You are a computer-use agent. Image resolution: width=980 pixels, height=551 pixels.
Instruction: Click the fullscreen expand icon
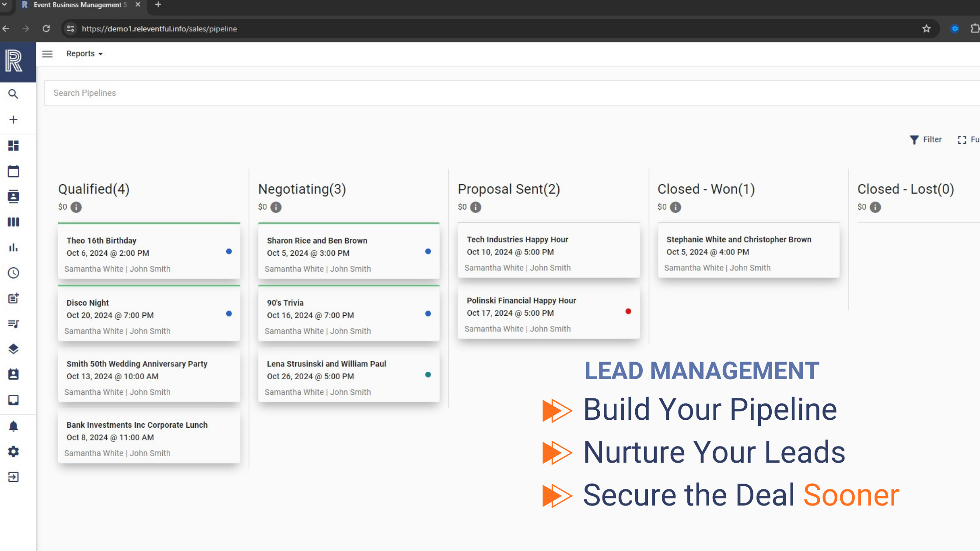click(961, 139)
